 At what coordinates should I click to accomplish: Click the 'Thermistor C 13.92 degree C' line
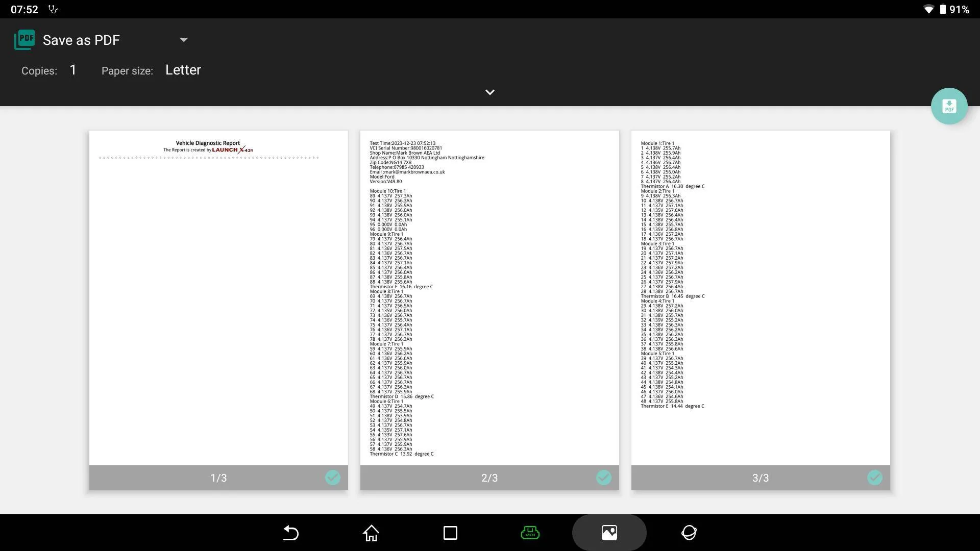click(x=402, y=454)
